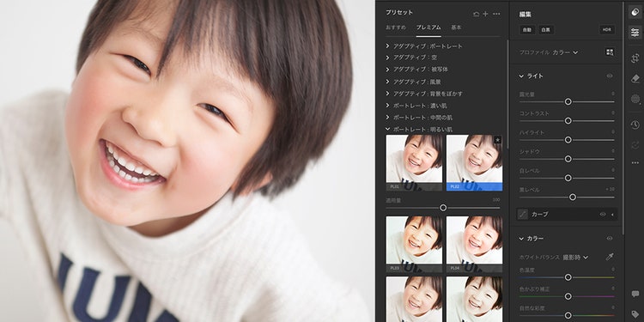Select the Healing eraser tool
This screenshot has height=322, width=644.
click(635, 78)
